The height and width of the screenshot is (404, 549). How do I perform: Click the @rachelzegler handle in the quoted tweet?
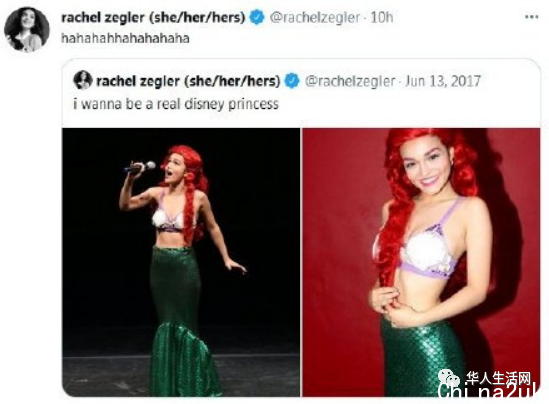(350, 81)
